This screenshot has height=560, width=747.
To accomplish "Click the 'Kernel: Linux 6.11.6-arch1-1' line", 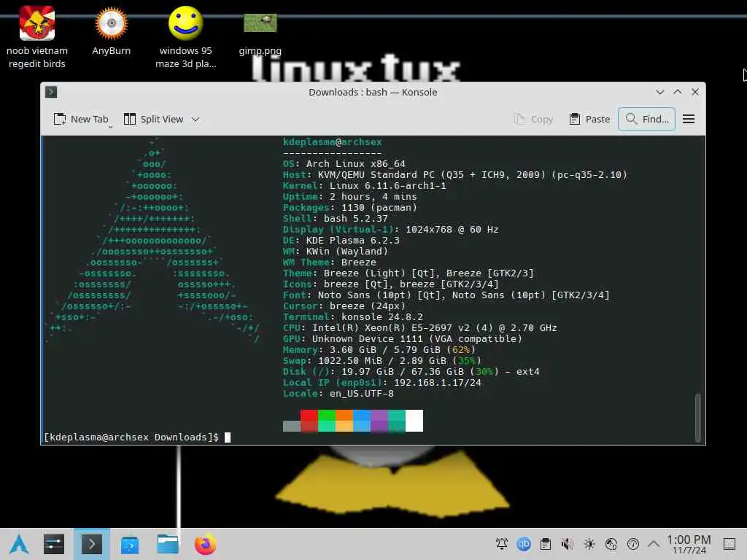I will pos(365,186).
